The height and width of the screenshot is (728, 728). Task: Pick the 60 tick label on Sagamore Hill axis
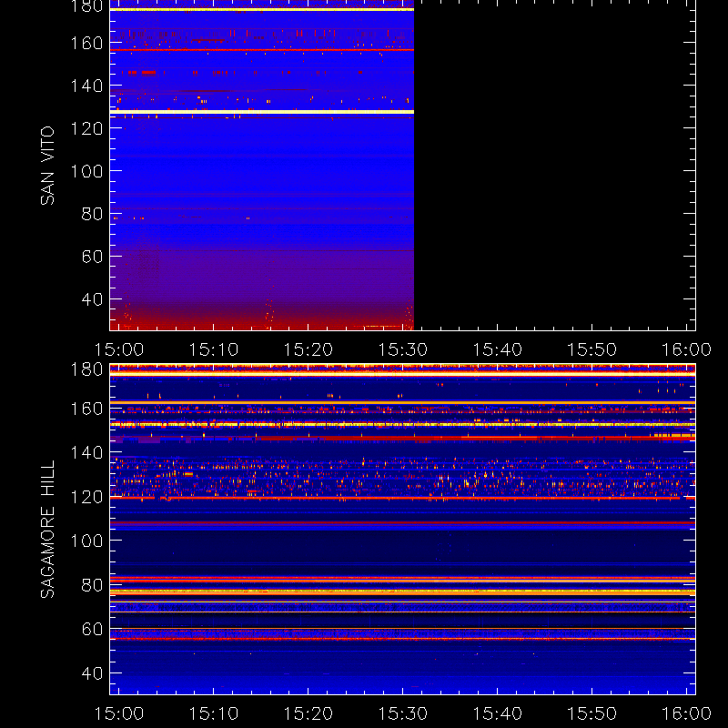pyautogui.click(x=93, y=629)
